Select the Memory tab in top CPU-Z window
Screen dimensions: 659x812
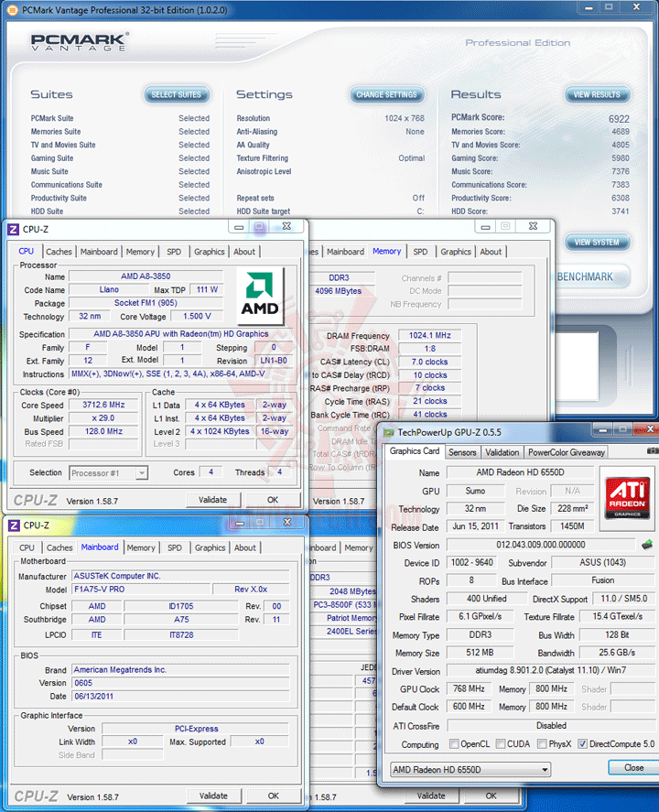tap(140, 252)
